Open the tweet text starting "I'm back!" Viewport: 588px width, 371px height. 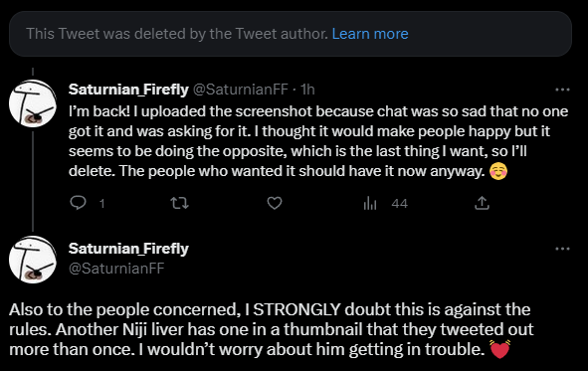[318, 141]
